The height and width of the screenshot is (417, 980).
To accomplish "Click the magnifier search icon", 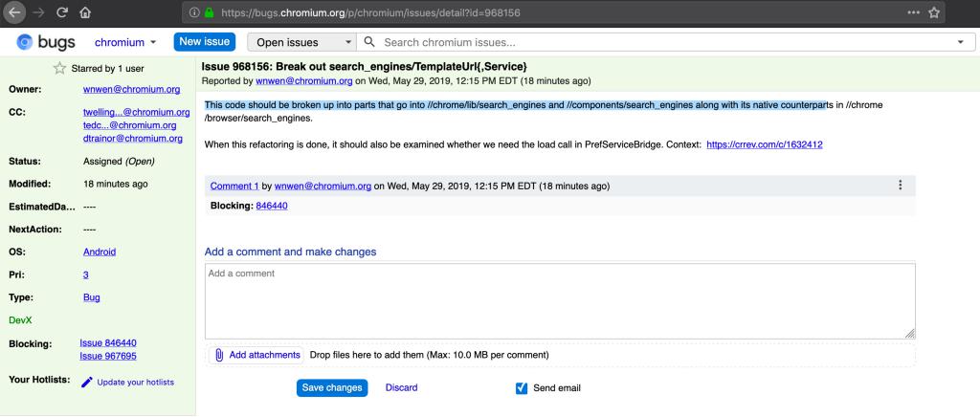I will (368, 43).
